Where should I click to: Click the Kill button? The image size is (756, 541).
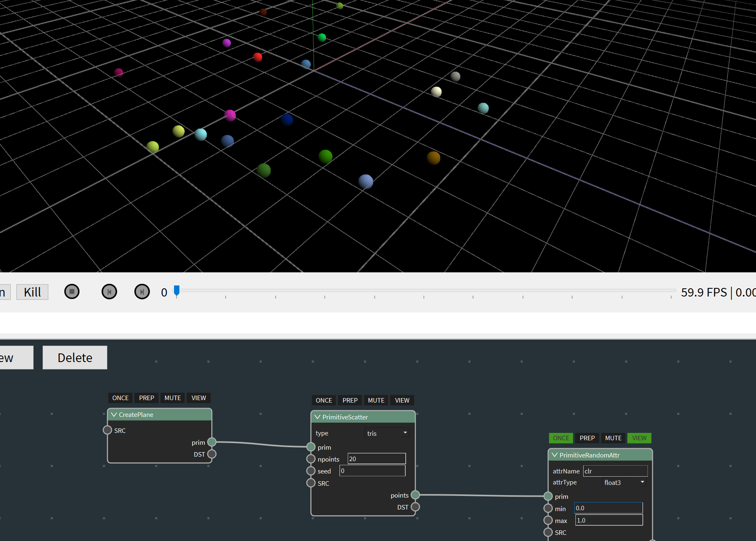(x=32, y=292)
